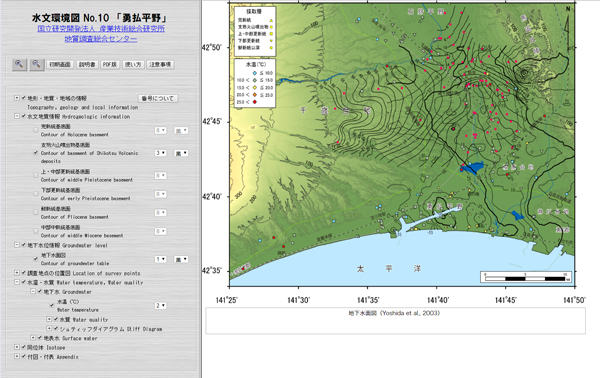Toggle the Surface water checkbox
Image resolution: width=600 pixels, height=378 pixels.
pyautogui.click(x=40, y=338)
